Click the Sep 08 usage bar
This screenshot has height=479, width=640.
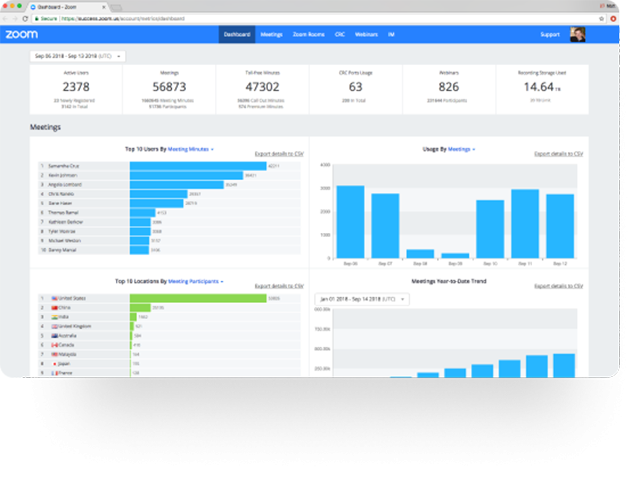[x=420, y=254]
